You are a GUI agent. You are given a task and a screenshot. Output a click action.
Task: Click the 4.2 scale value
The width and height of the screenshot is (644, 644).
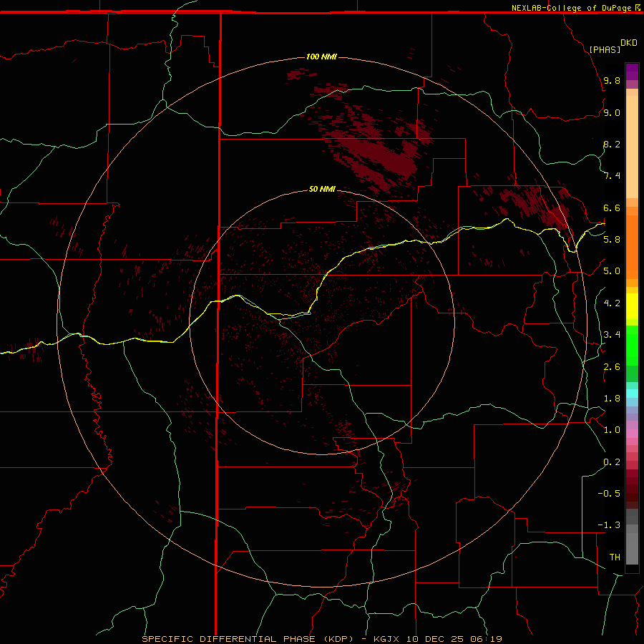612,303
